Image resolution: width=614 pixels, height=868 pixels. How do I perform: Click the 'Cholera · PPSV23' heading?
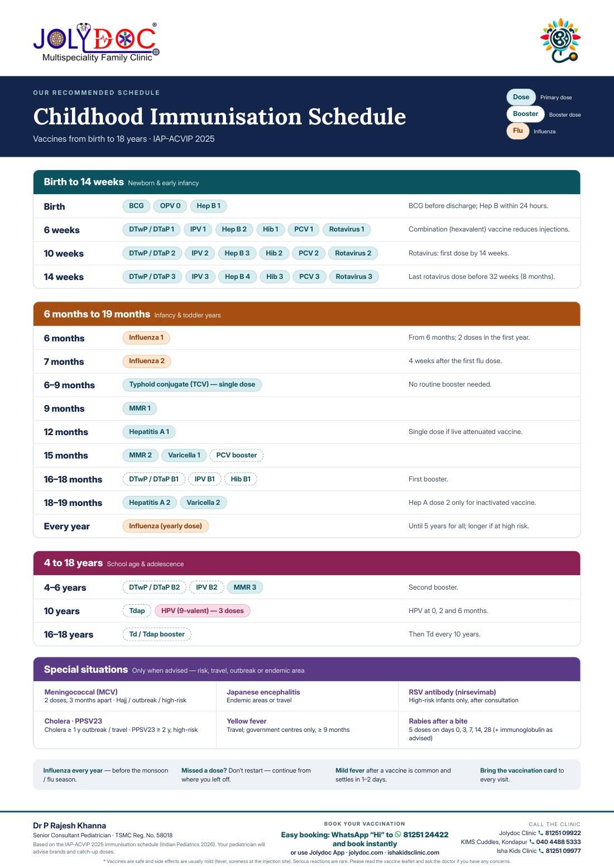pos(73,721)
